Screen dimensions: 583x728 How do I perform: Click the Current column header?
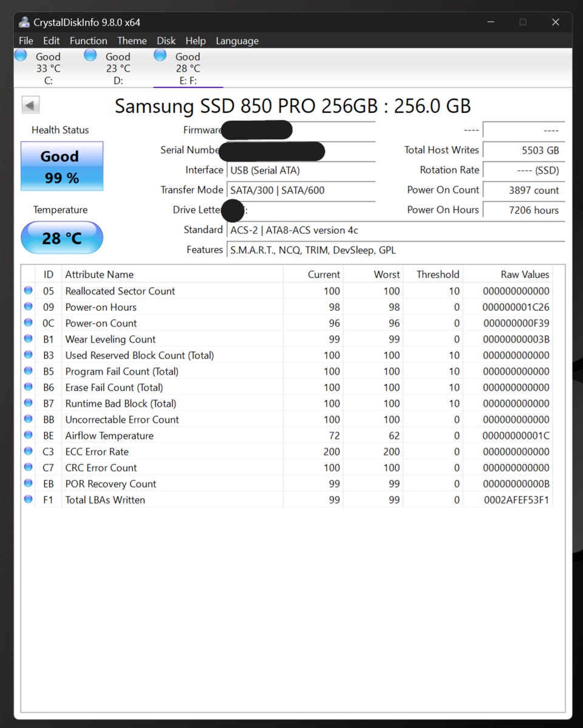click(313, 274)
